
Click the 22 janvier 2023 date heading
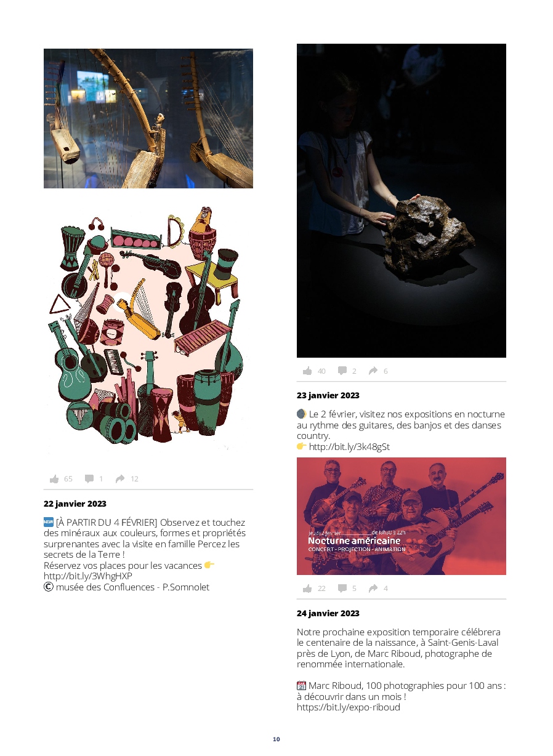click(x=75, y=504)
